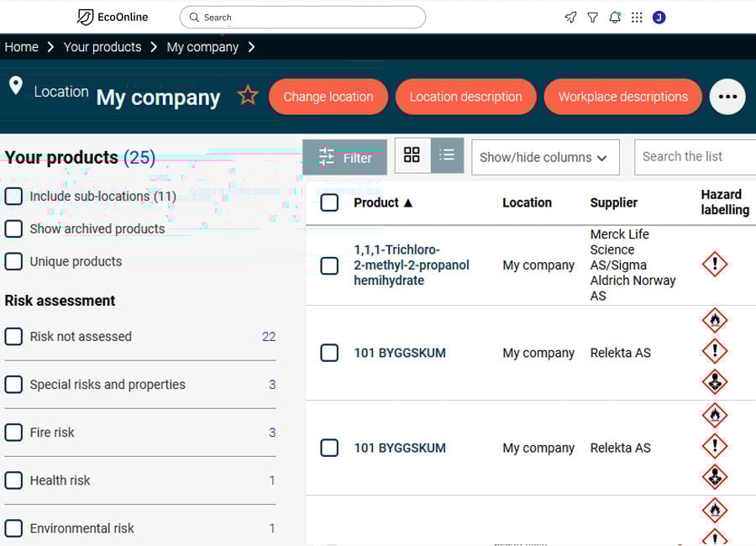Image resolution: width=756 pixels, height=546 pixels.
Task: Click exclamation hazard symbol for 1,1,1-Trichloro product
Action: pyautogui.click(x=715, y=264)
